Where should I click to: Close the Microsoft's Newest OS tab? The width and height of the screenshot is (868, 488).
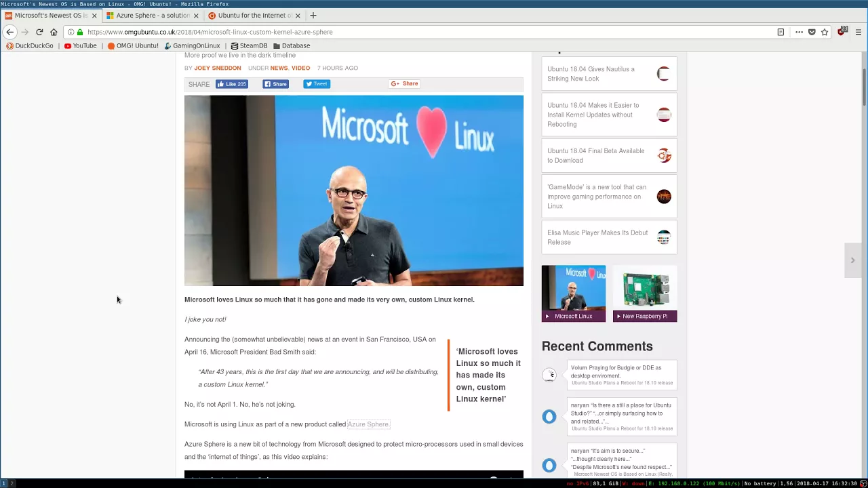94,15
